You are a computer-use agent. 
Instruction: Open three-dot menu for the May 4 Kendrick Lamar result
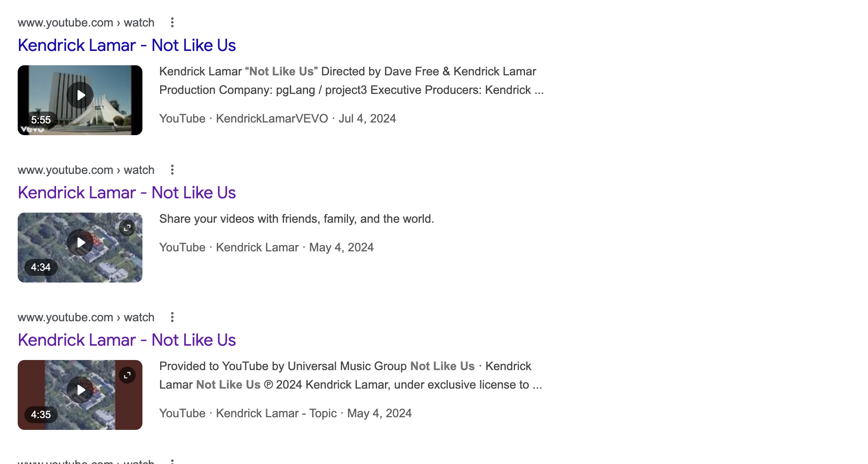pos(172,170)
